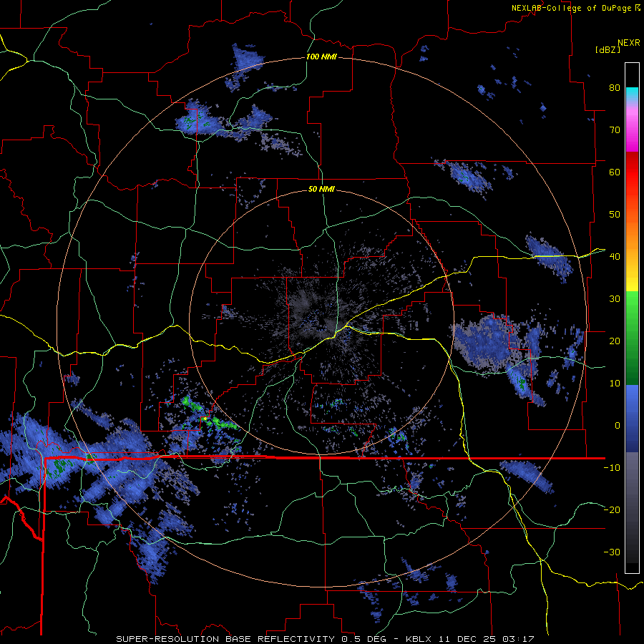Click the 50 value on the dBZ scale
The width and height of the screenshot is (644, 644).
click(615, 215)
